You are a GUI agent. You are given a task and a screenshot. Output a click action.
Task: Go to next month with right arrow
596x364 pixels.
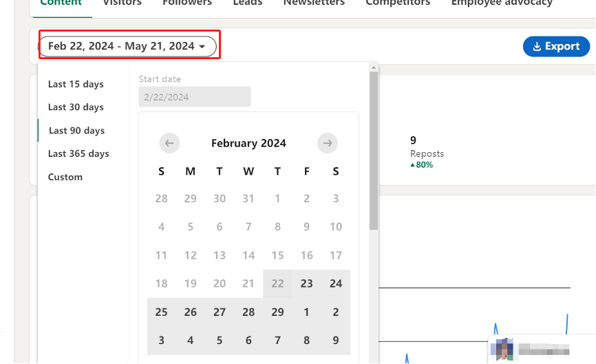[x=328, y=143]
